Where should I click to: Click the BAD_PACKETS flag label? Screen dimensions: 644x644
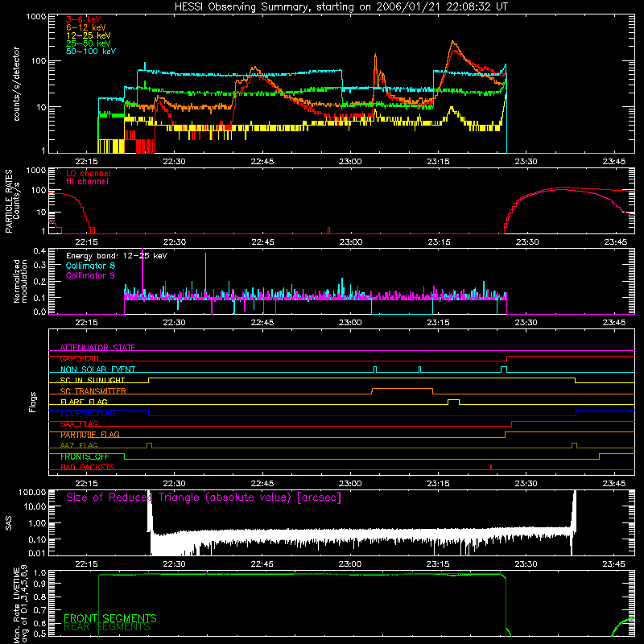click(88, 467)
